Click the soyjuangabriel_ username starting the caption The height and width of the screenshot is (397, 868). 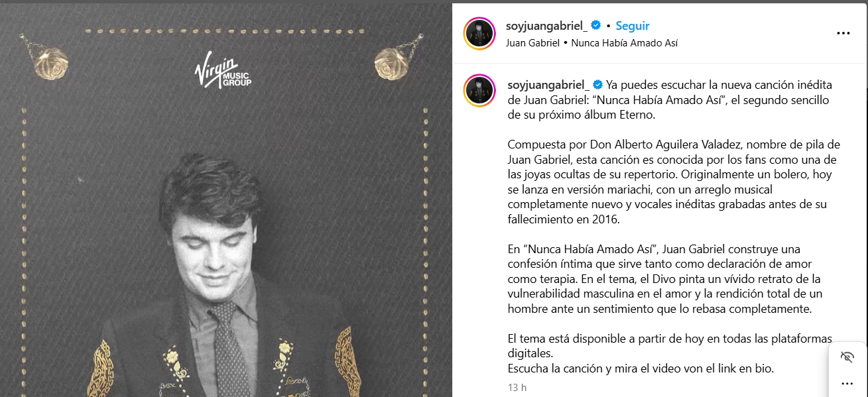548,85
